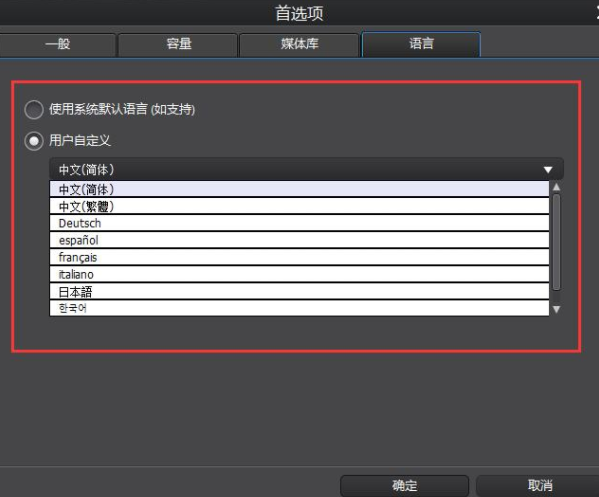Select italiano from the language list
Screen dimensions: 599x497
[x=299, y=275]
